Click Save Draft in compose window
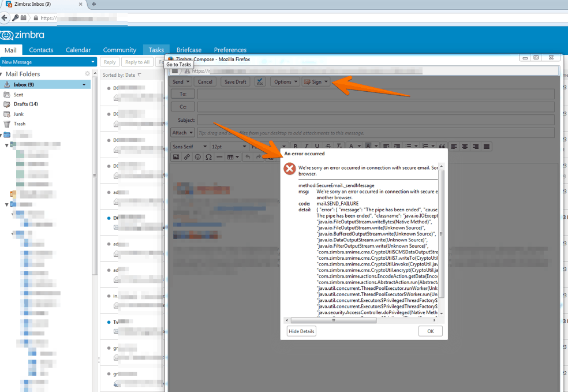 [x=235, y=81]
